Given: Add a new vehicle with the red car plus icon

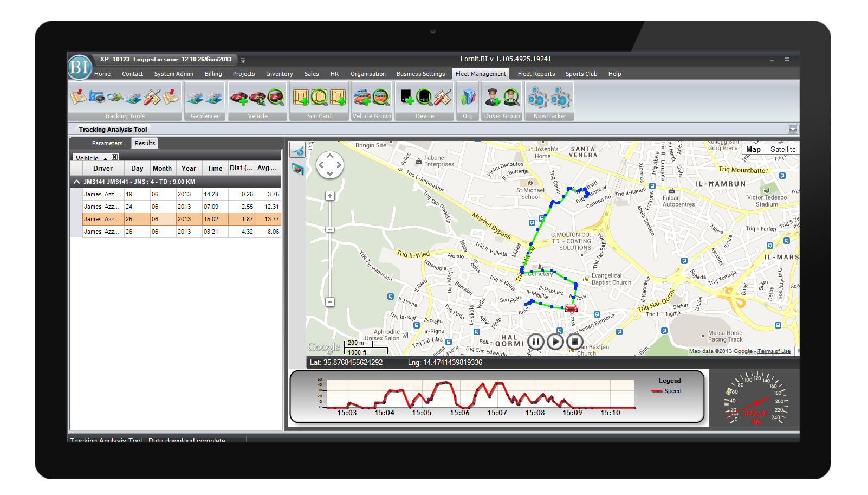Looking at the screenshot, I should [239, 98].
